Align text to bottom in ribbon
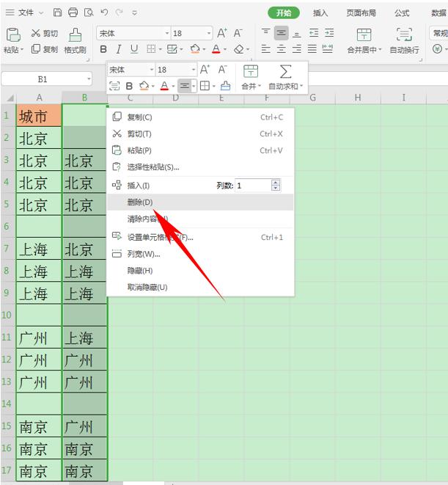The image size is (448, 485). tap(296, 34)
